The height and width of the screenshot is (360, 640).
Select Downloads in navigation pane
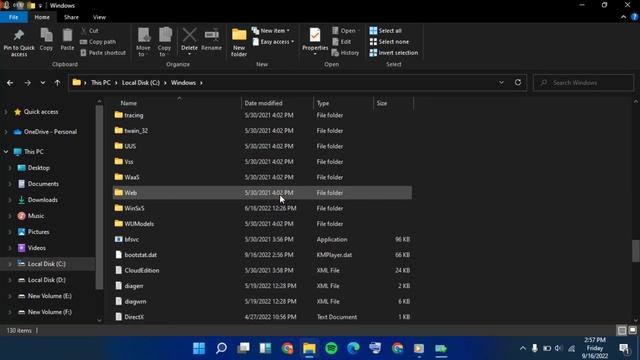click(42, 200)
